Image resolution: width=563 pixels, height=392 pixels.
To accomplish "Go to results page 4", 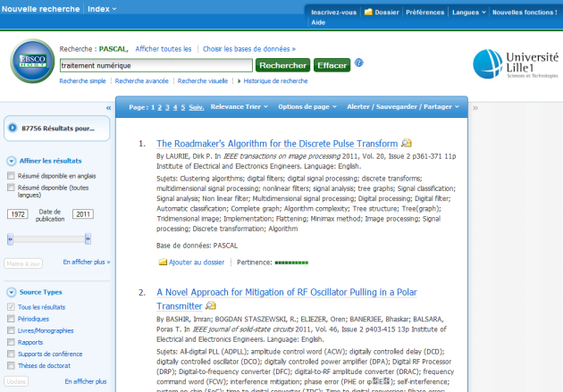I will (175, 107).
